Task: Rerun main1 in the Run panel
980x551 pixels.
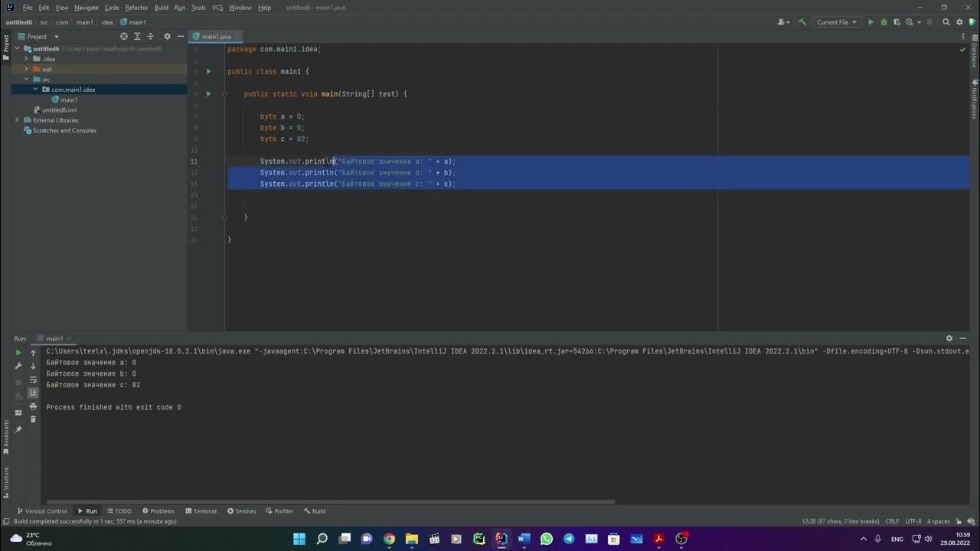Action: tap(18, 353)
